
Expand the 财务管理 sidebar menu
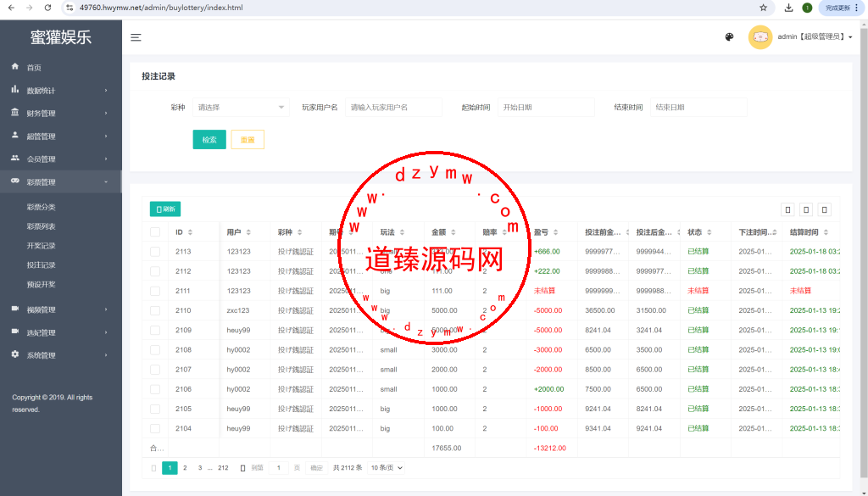coord(61,113)
